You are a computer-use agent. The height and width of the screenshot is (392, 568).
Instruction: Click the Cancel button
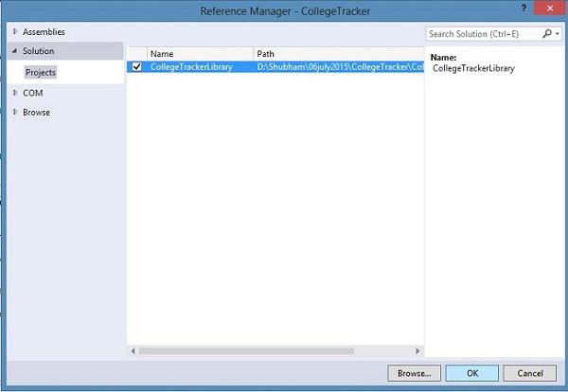pos(529,373)
